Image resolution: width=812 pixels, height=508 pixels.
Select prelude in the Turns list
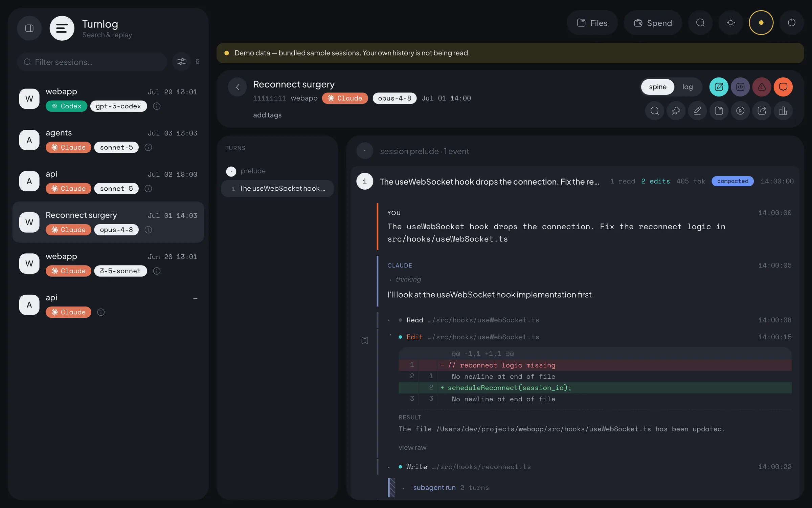pyautogui.click(x=277, y=171)
